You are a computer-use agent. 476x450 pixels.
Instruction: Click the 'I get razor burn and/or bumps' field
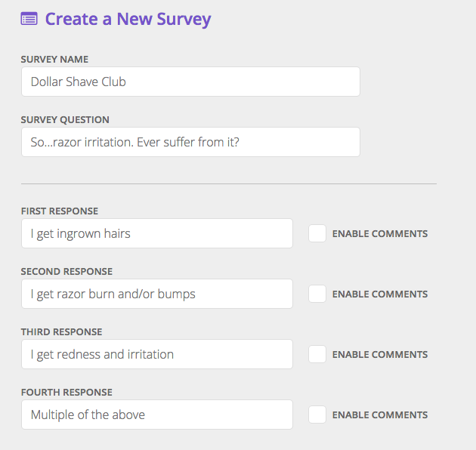(156, 294)
